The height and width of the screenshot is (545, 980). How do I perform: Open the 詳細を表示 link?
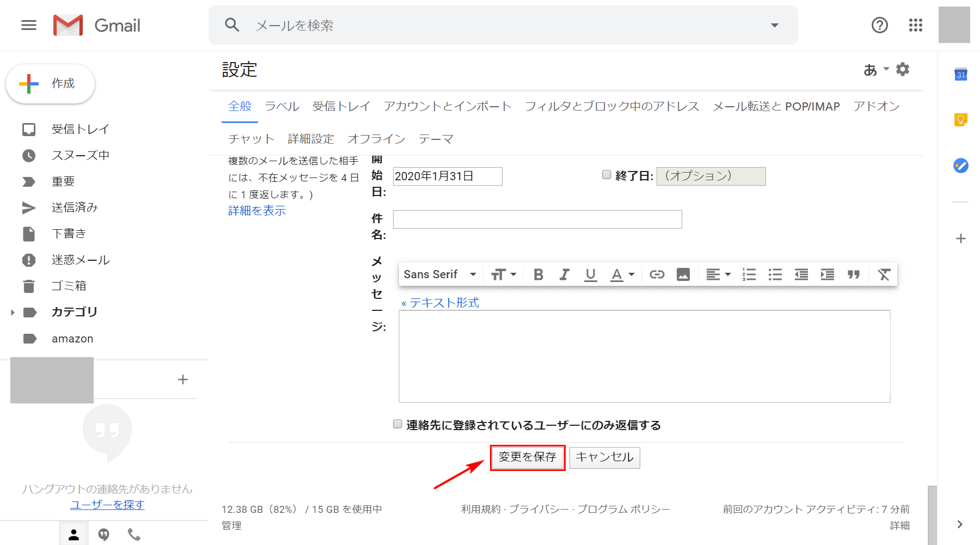tap(256, 210)
